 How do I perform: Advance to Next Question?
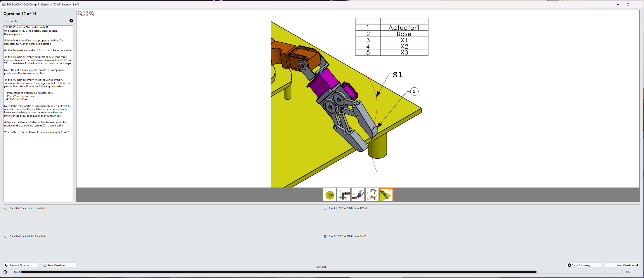[x=622, y=265]
